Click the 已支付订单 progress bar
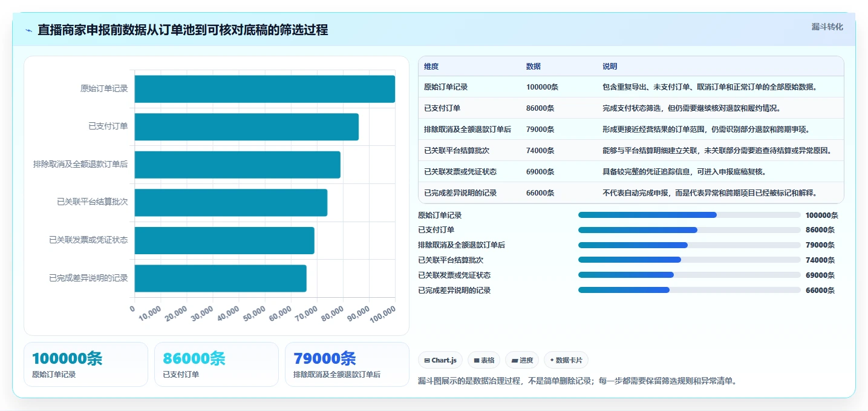Image resolution: width=868 pixels, height=411 pixels. click(690, 230)
